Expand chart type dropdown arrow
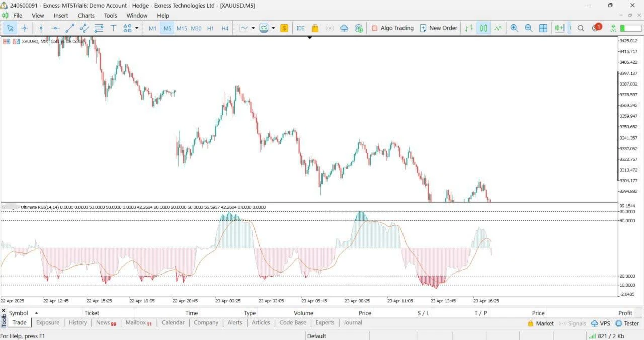The height and width of the screenshot is (340, 644). click(253, 28)
